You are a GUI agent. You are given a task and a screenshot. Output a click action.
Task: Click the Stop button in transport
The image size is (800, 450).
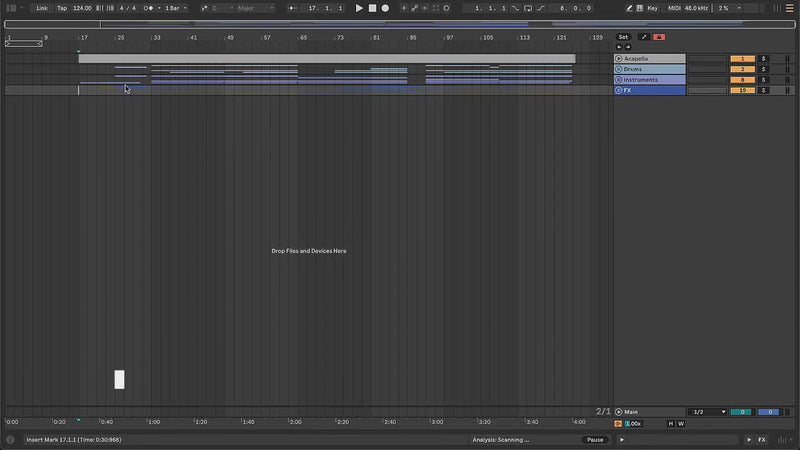pos(372,8)
